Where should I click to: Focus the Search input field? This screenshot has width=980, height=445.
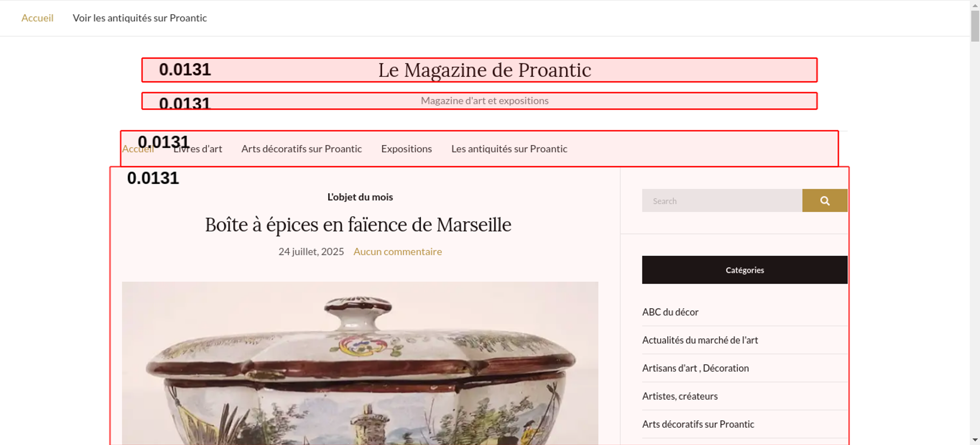[722, 200]
